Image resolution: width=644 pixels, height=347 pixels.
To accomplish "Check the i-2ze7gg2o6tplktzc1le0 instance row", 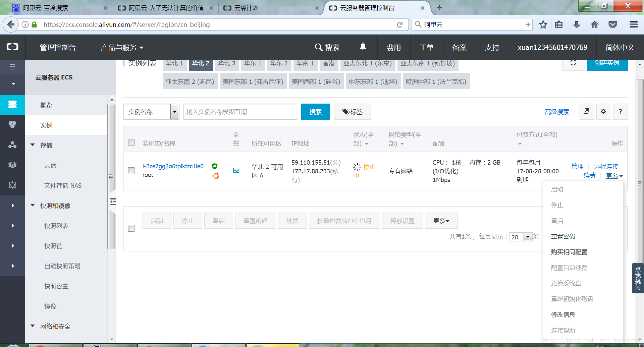I will tap(131, 171).
